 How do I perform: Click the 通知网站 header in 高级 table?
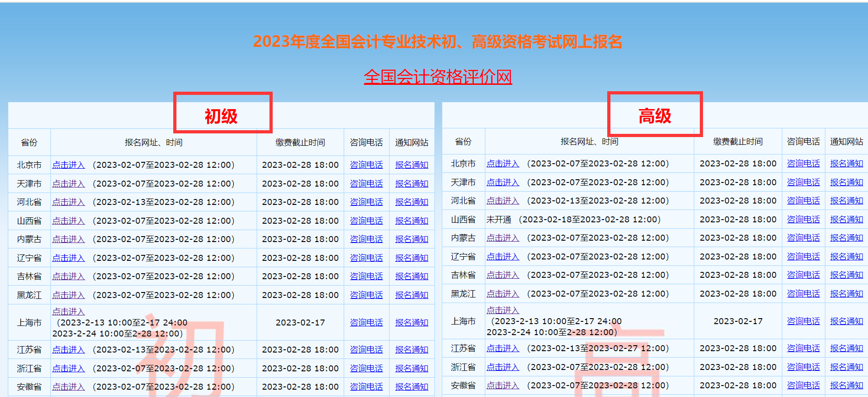point(846,142)
